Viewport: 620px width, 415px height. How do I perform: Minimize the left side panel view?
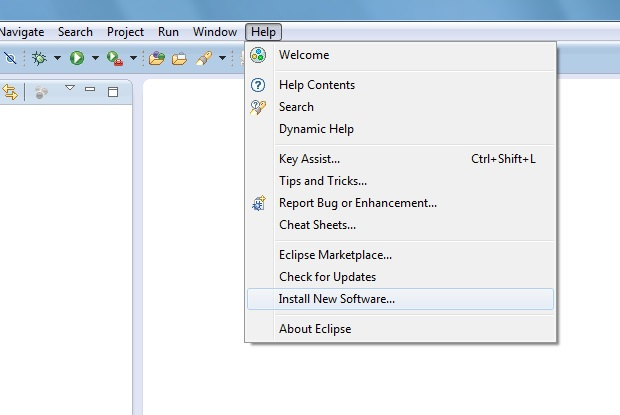(90, 90)
